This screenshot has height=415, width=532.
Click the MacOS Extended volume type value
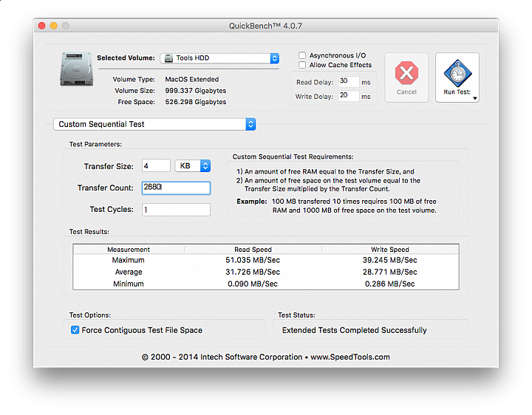point(192,79)
